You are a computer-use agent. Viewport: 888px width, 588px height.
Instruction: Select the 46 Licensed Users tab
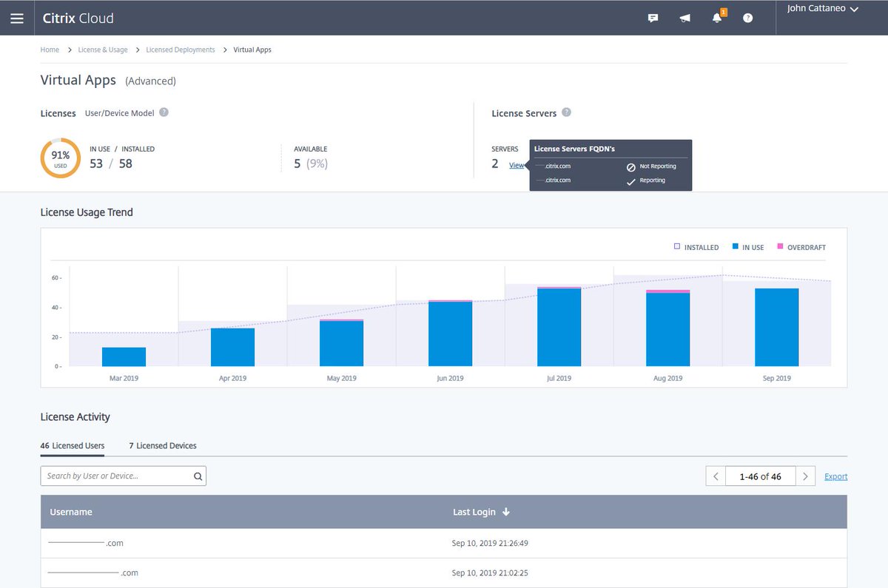pyautogui.click(x=73, y=445)
